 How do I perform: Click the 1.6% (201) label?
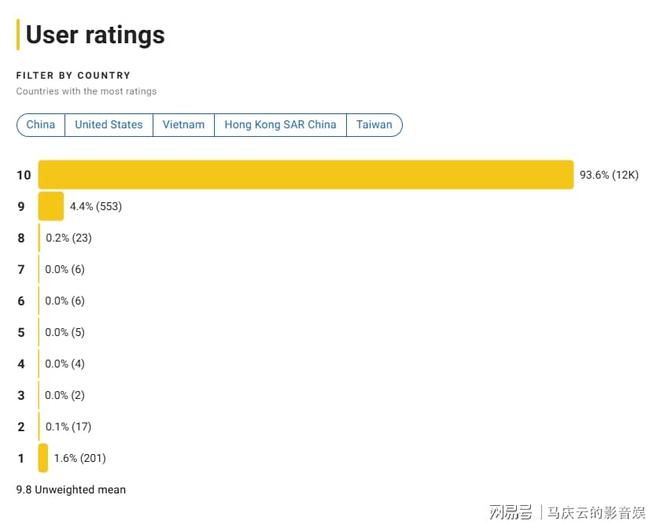click(x=80, y=458)
